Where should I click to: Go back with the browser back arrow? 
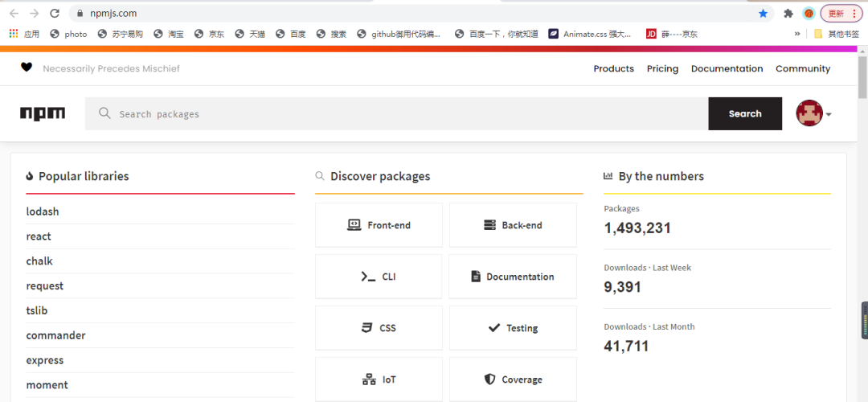coord(14,14)
